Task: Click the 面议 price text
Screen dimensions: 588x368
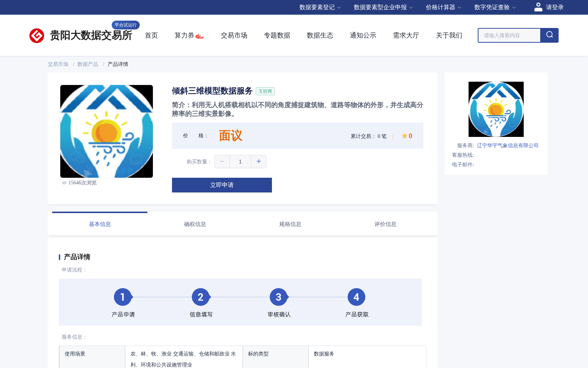Action: (x=230, y=136)
